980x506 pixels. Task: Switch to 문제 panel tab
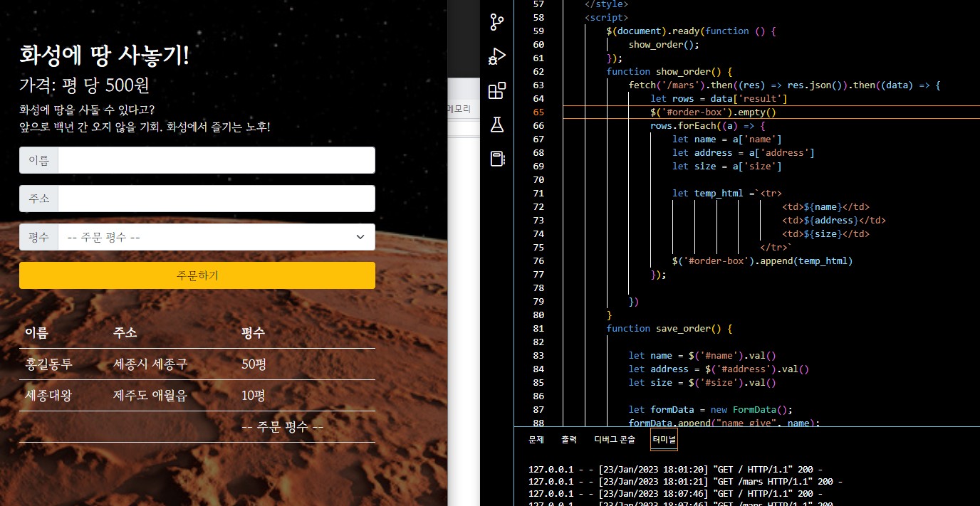536,440
